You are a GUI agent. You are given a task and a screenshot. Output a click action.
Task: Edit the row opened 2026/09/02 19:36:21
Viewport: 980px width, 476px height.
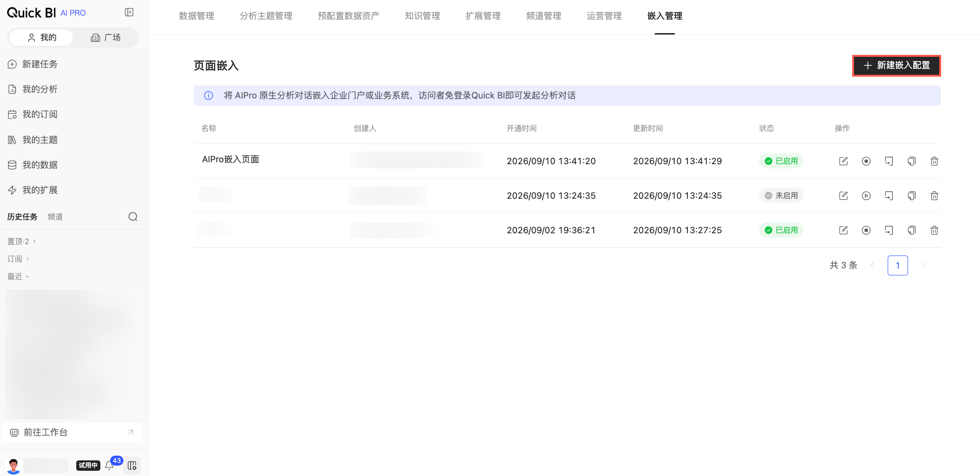[x=843, y=230]
